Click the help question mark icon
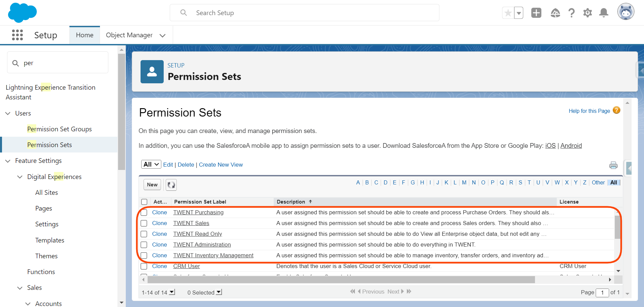 tap(572, 12)
